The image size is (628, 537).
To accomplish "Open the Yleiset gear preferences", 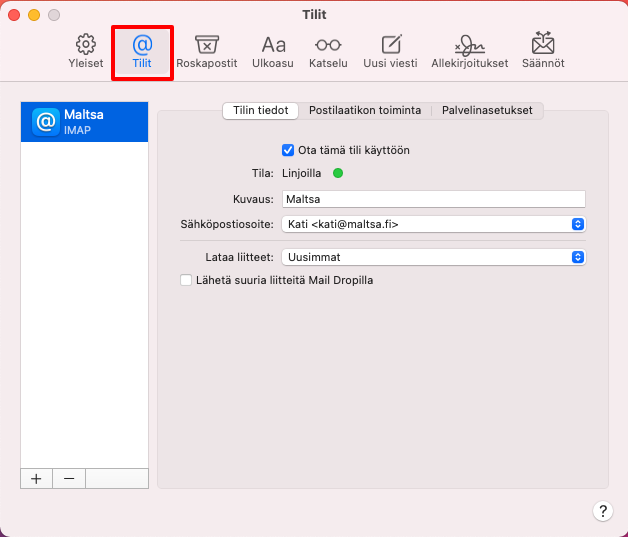I will click(85, 51).
